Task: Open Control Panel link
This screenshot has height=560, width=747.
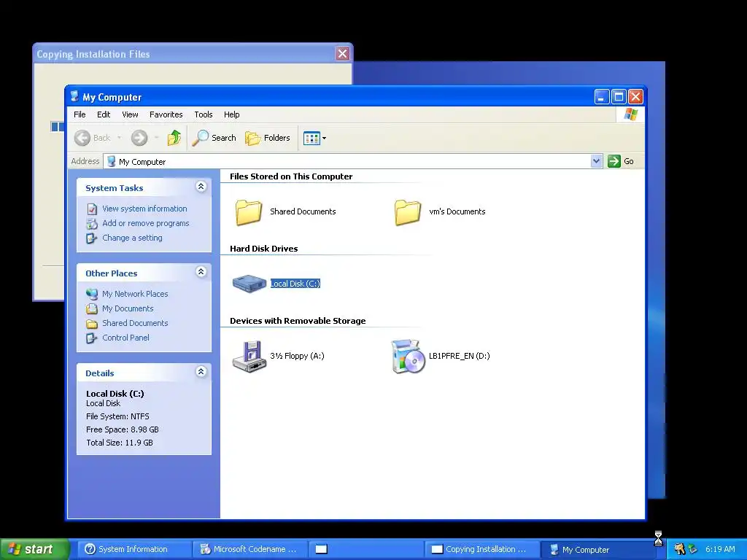Action: point(125,338)
